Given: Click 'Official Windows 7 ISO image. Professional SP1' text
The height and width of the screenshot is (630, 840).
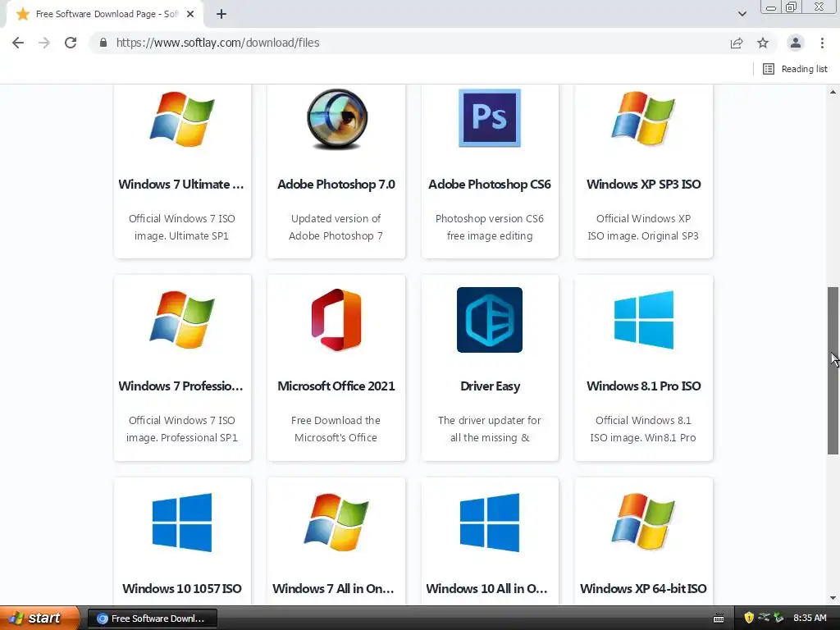Looking at the screenshot, I should coord(181,429).
